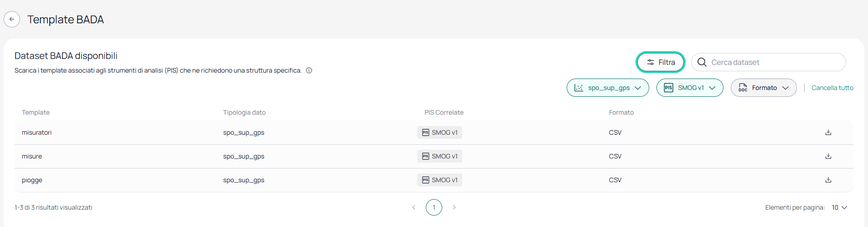This screenshot has height=227, width=868.
Task: Click Cancella tutto link
Action: click(832, 88)
